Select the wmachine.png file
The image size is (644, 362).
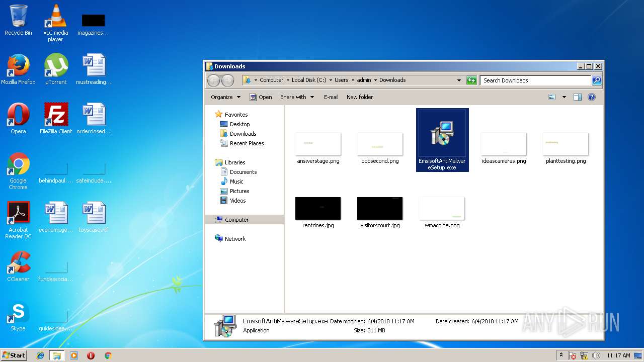click(442, 212)
